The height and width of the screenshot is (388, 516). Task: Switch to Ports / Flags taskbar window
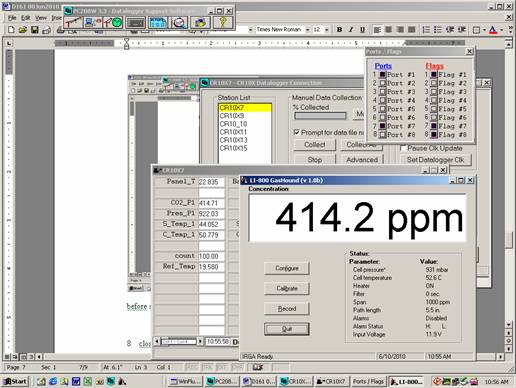pyautogui.click(x=368, y=381)
